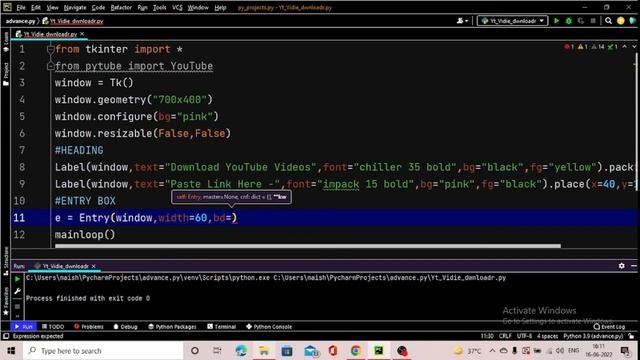This screenshot has height=360, width=640.
Task: Click stop square in Run panel sidebar
Action: 17,307
